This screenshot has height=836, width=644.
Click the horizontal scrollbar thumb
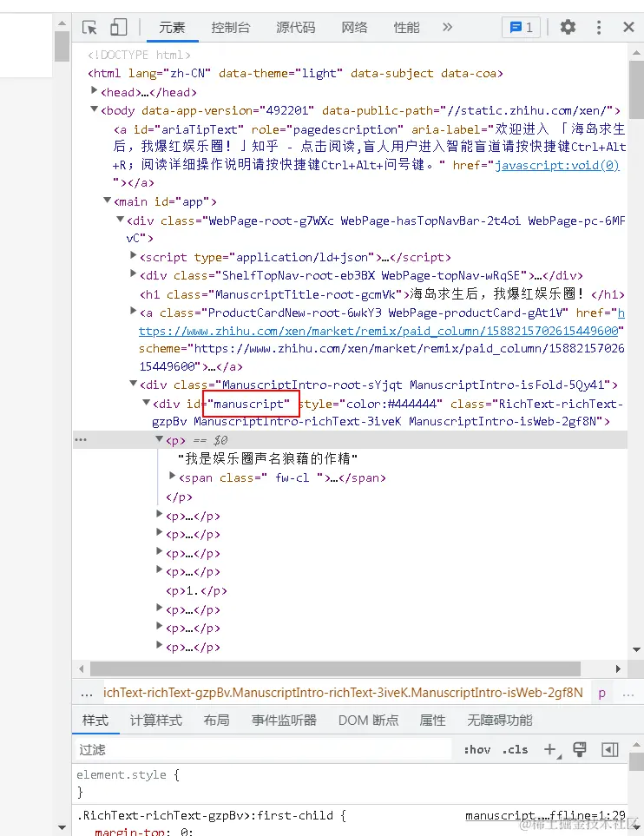[335, 668]
